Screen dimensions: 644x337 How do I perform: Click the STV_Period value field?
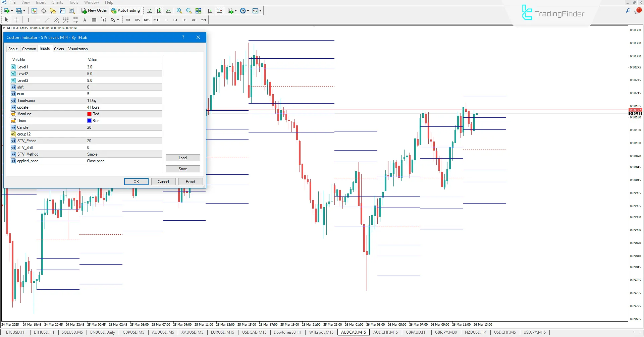coord(124,141)
